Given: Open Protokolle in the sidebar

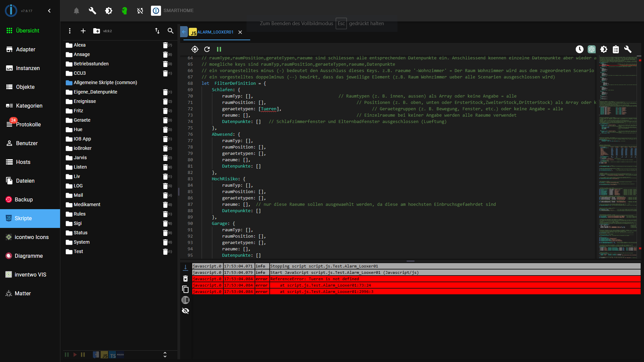Looking at the screenshot, I should [x=29, y=124].
